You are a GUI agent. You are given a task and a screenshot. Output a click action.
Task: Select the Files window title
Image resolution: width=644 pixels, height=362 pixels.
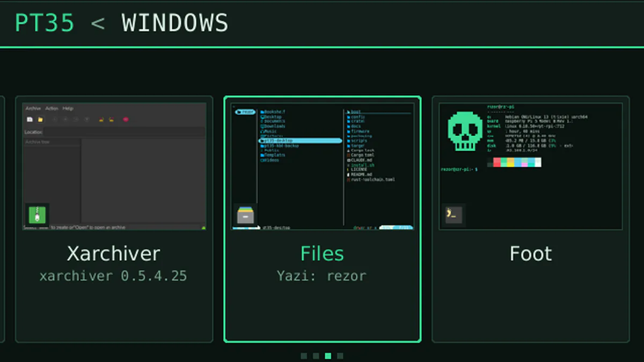(322, 253)
